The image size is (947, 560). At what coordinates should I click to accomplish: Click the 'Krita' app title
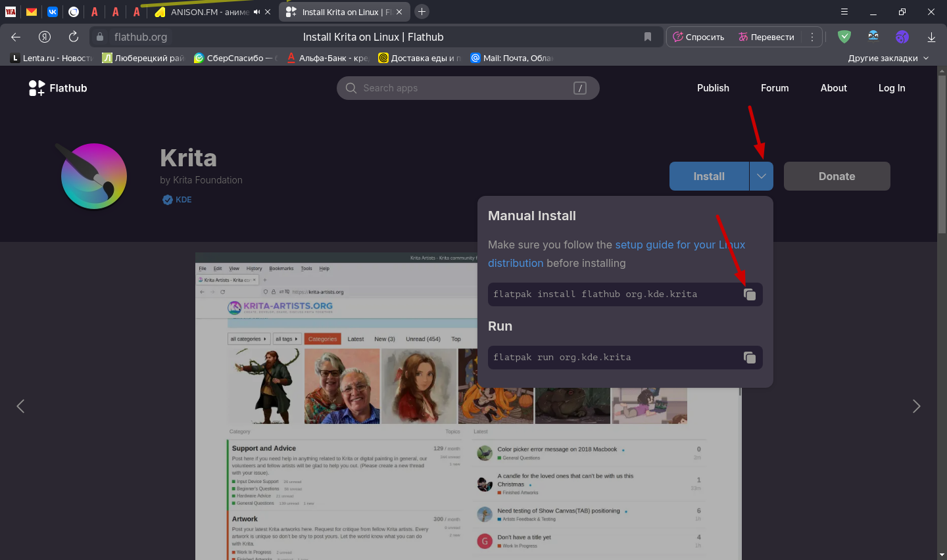tap(188, 158)
